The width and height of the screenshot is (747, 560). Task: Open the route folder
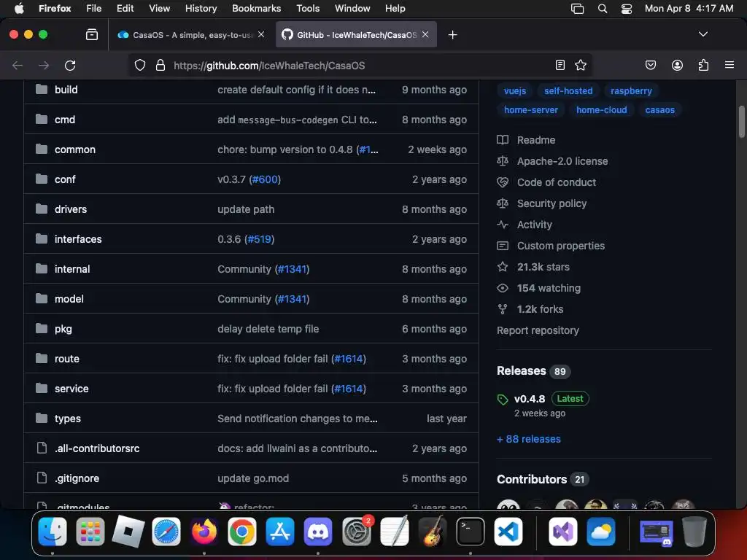(x=66, y=359)
